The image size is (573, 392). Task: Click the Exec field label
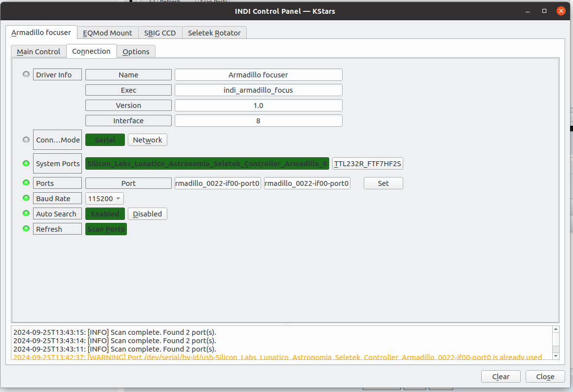tap(128, 90)
